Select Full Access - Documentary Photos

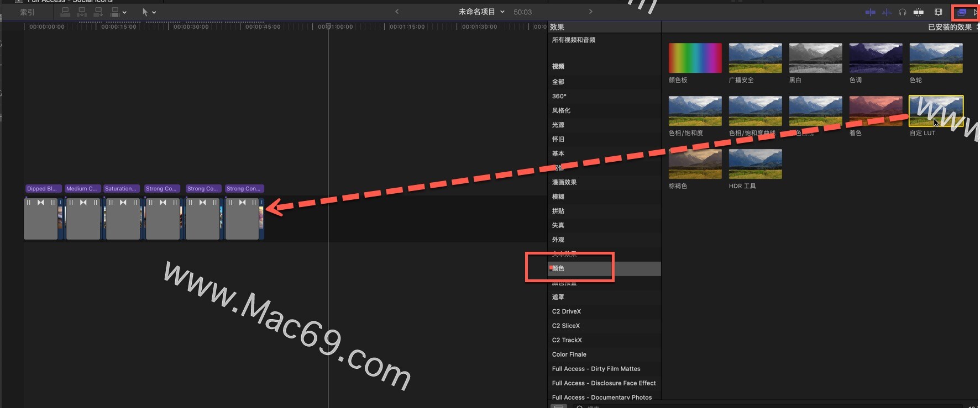[604, 397]
